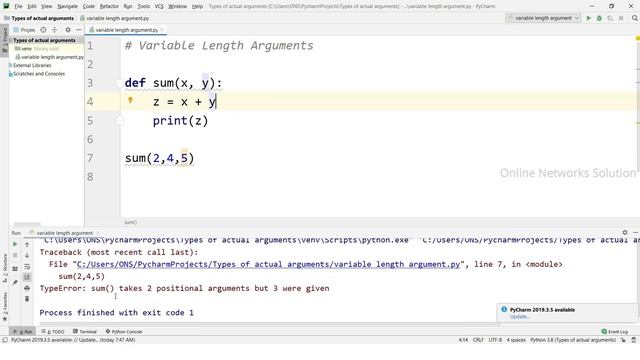Image resolution: width=640 pixels, height=360 pixels.
Task: Open the Terminal tool window tab
Action: [x=85, y=331]
